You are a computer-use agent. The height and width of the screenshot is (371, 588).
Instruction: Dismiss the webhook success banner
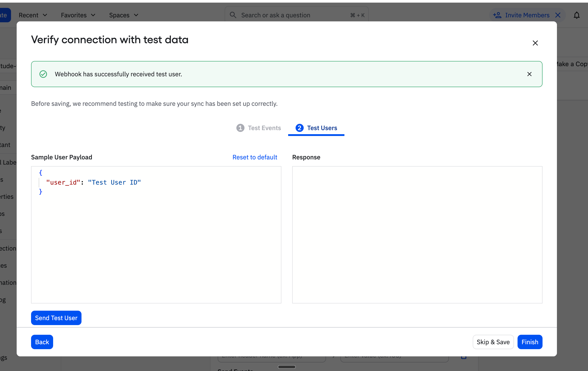[x=529, y=74]
